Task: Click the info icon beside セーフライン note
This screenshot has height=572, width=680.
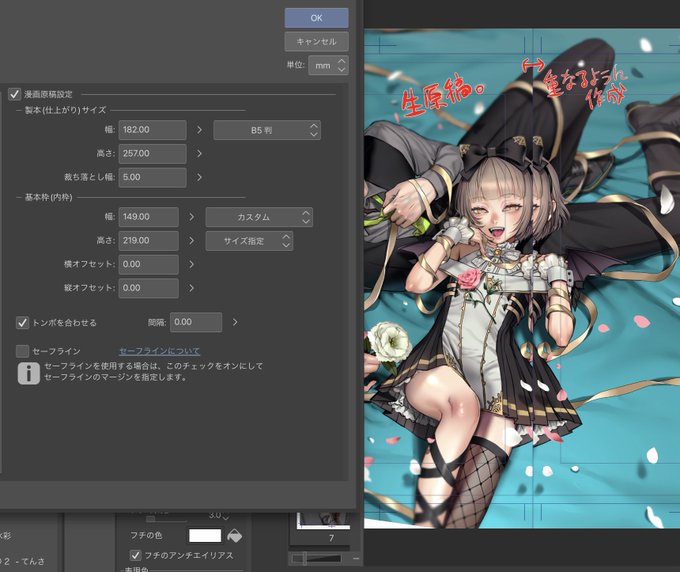Action: pos(29,373)
